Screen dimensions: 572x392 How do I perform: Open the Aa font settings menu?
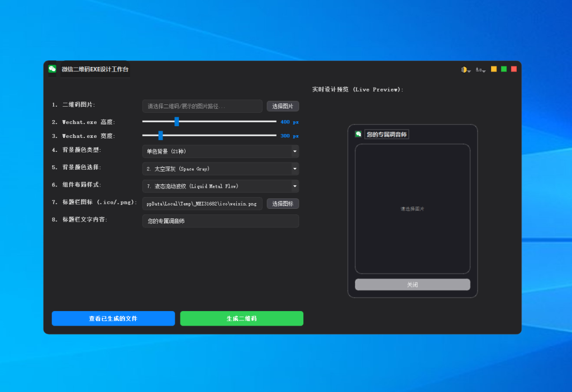coord(480,70)
